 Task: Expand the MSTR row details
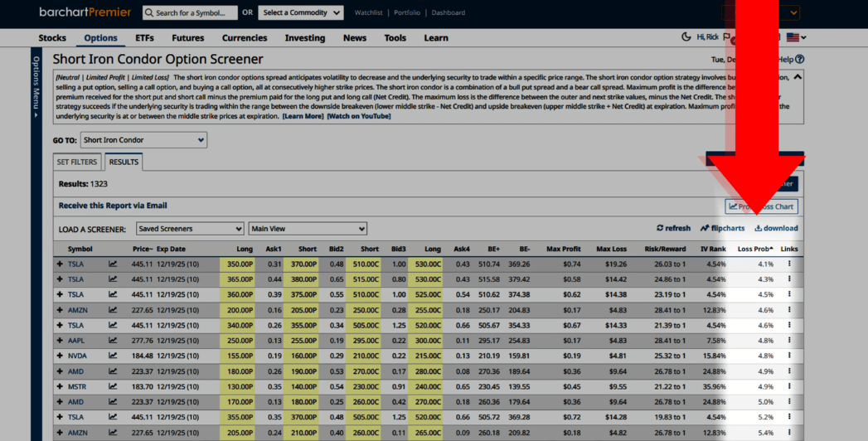click(60, 386)
